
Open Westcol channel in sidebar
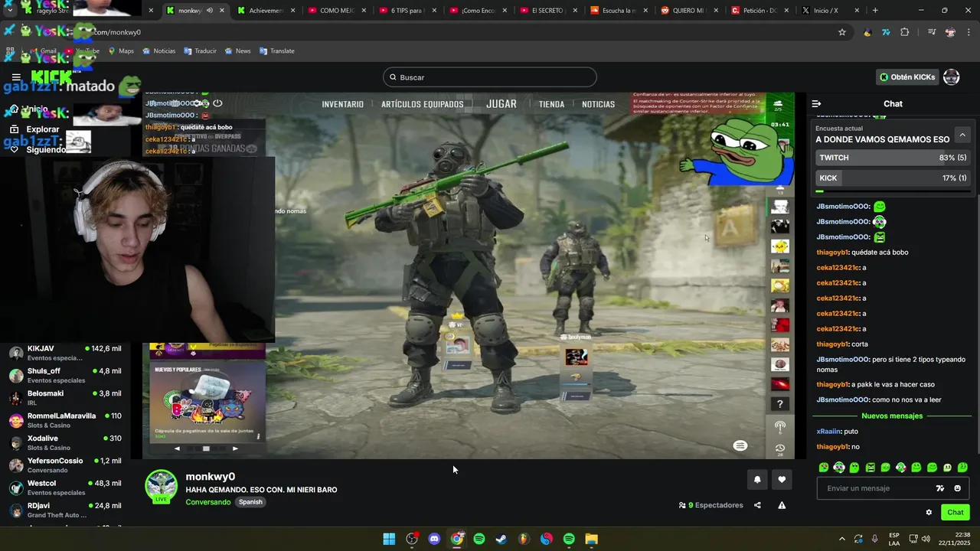pos(65,487)
